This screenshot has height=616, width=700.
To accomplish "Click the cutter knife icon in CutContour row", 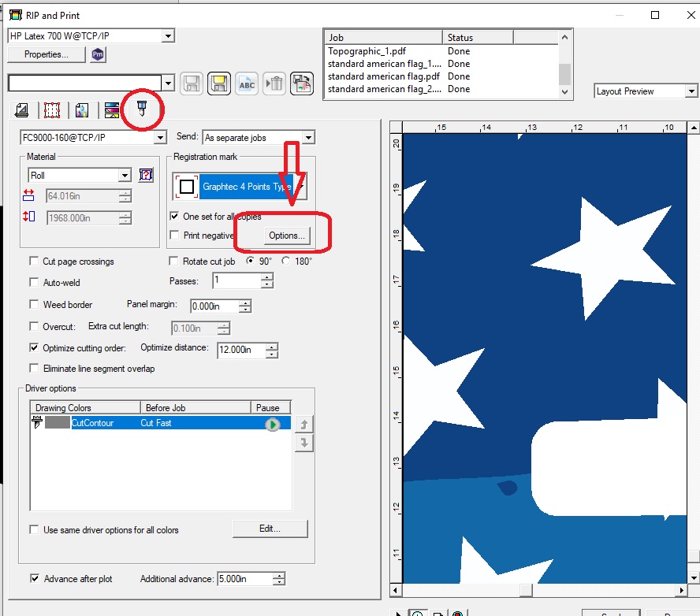I will click(x=37, y=422).
